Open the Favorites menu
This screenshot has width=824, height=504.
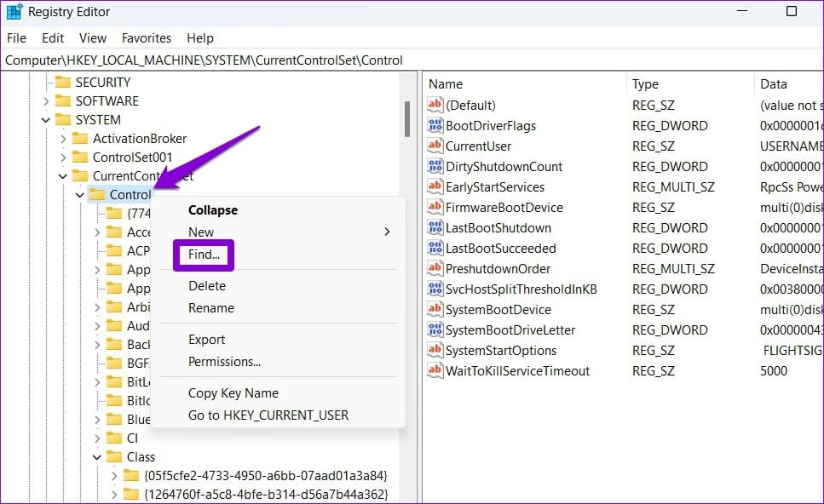[x=146, y=38]
